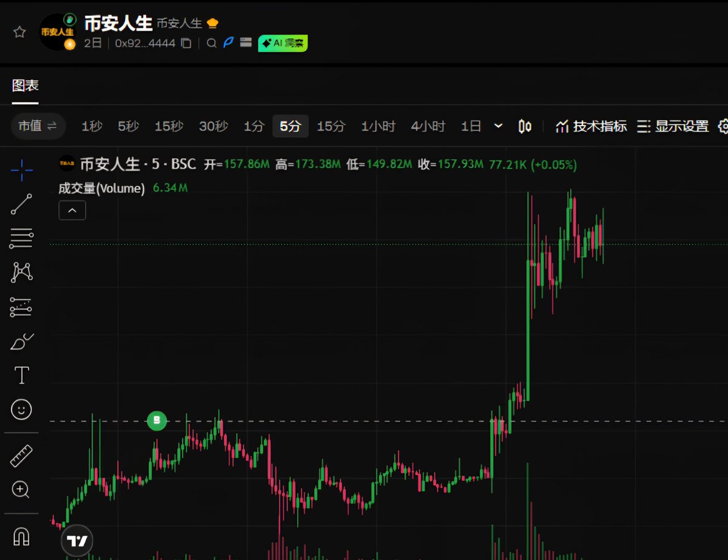Screen dimensions: 728x560
Task: Click the volume value 6.34M
Action: [x=170, y=188]
